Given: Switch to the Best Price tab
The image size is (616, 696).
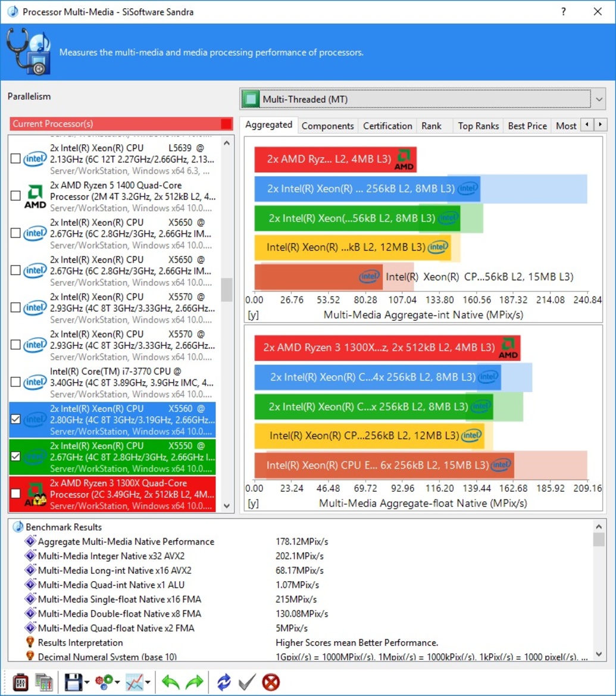Looking at the screenshot, I should point(527,126).
